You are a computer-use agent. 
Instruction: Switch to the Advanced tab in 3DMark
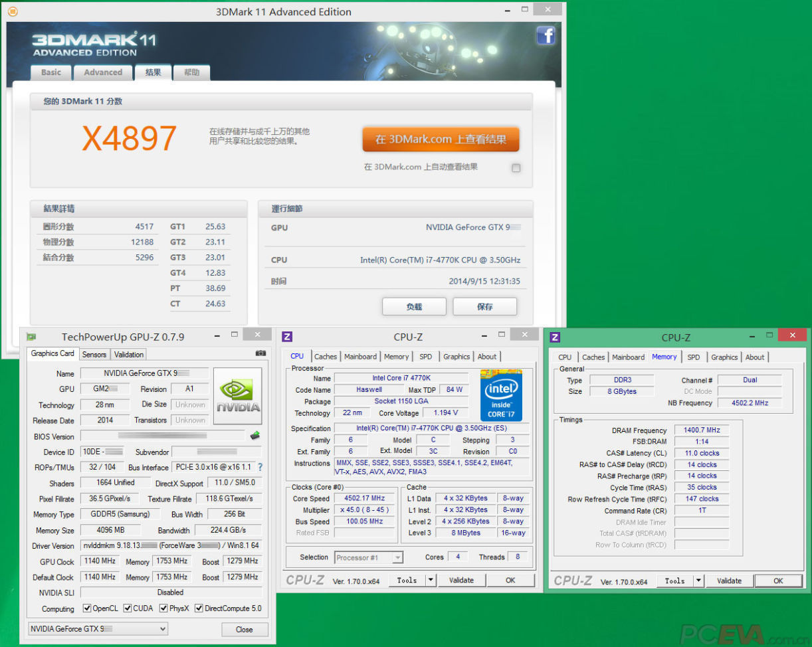103,72
